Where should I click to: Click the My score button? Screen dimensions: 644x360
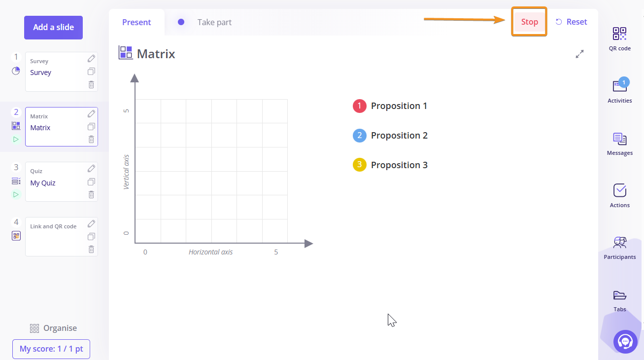[51, 349]
